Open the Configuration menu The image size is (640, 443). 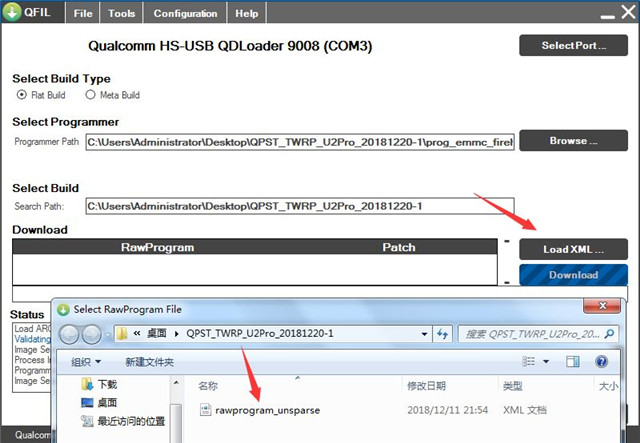pyautogui.click(x=186, y=14)
